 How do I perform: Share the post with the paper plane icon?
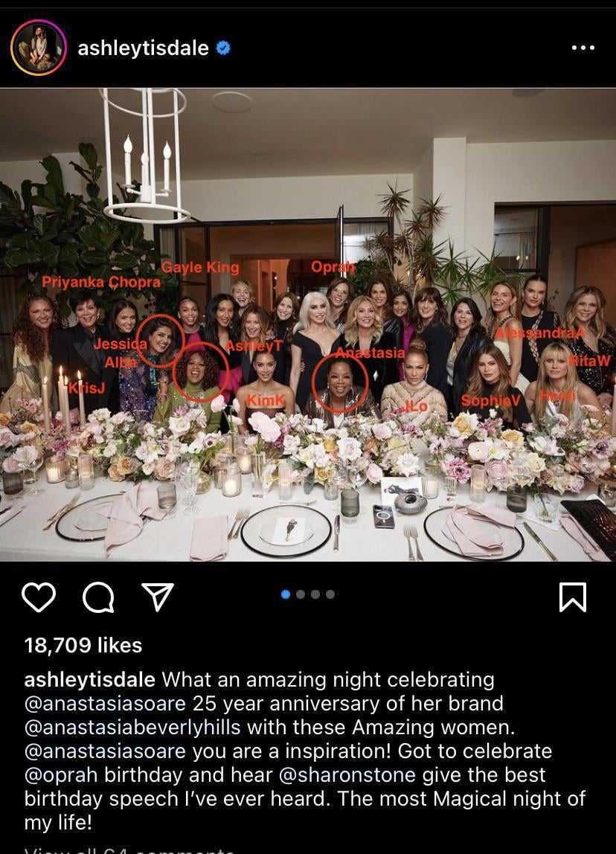point(158,597)
